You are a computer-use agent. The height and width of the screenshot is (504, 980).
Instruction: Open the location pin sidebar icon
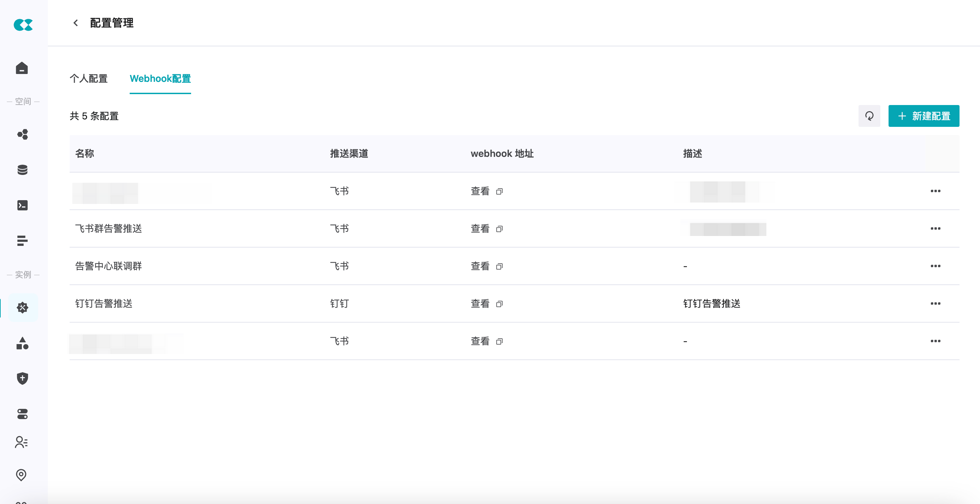click(21, 475)
